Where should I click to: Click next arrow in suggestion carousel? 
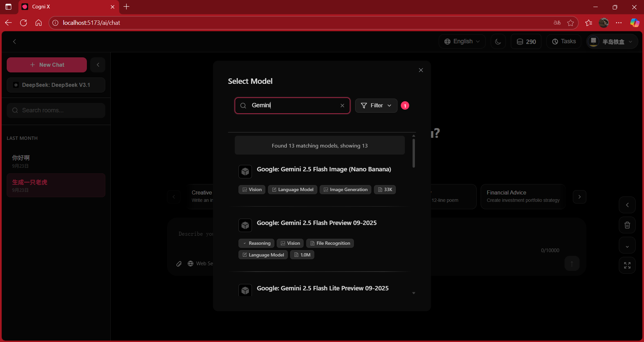[x=579, y=197]
